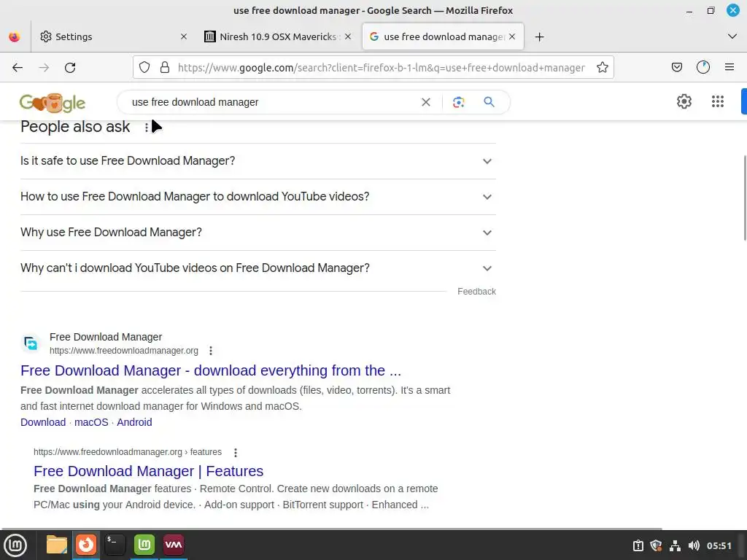The width and height of the screenshot is (747, 560).
Task: Open the Download sitelink
Action: coord(43,422)
